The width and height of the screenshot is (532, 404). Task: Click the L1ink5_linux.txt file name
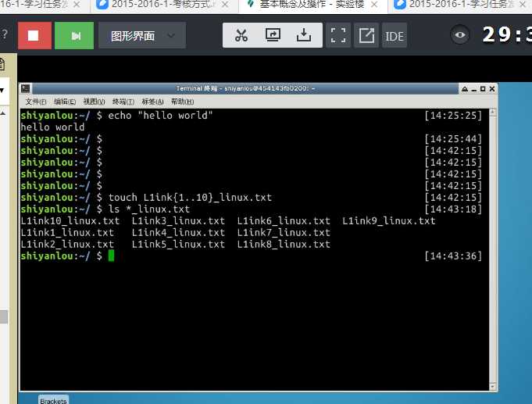(x=178, y=245)
